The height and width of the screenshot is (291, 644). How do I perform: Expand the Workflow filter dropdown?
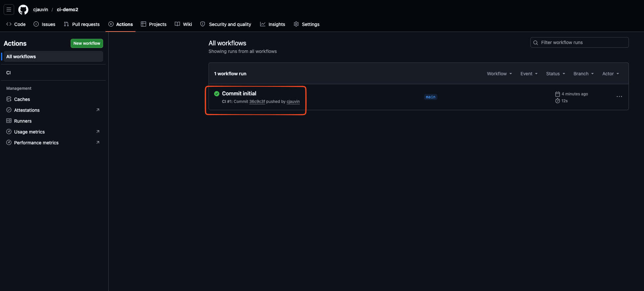pos(499,74)
